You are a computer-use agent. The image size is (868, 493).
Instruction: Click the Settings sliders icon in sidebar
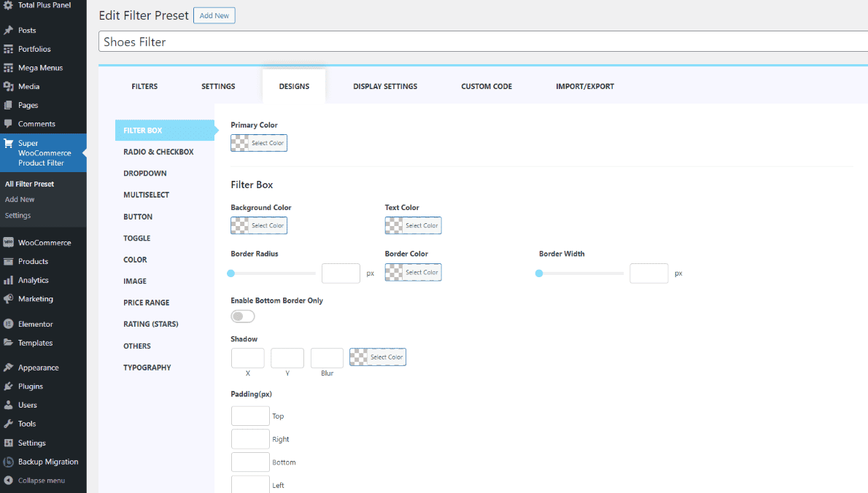[x=8, y=443]
